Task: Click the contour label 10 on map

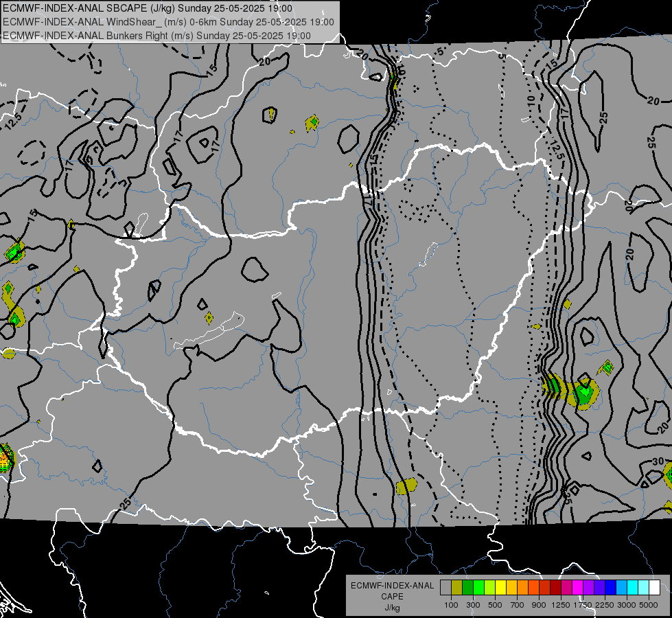Action: click(531, 101)
